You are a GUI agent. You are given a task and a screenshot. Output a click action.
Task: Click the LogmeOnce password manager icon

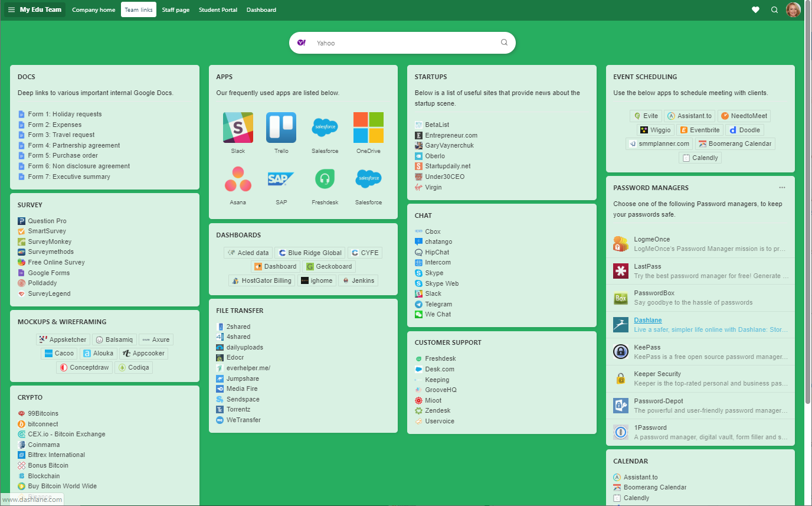(621, 244)
